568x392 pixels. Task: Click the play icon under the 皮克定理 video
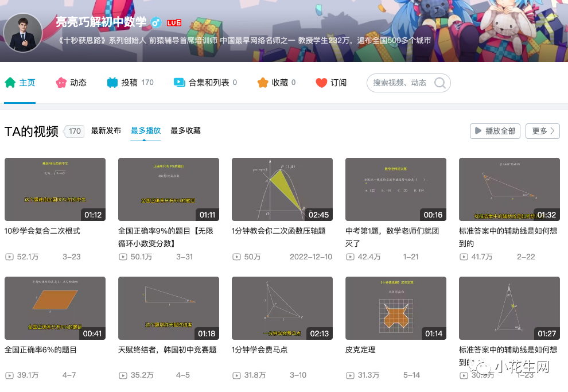click(349, 375)
